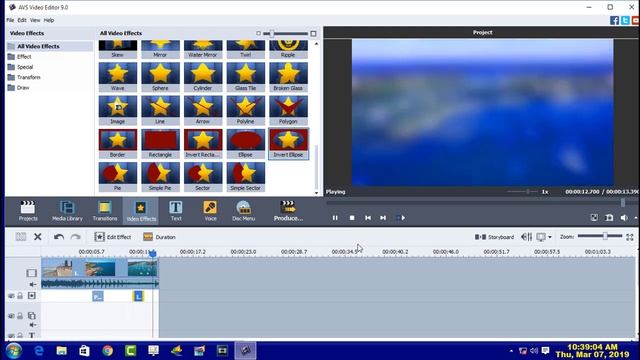The width and height of the screenshot is (640, 360).
Task: Click the preview seek bar
Action: pos(481,202)
